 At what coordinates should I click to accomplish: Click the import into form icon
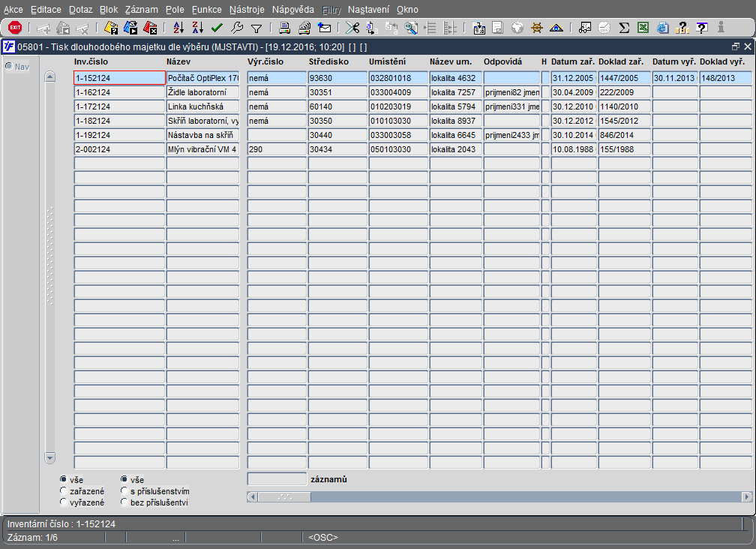pyautogui.click(x=478, y=28)
